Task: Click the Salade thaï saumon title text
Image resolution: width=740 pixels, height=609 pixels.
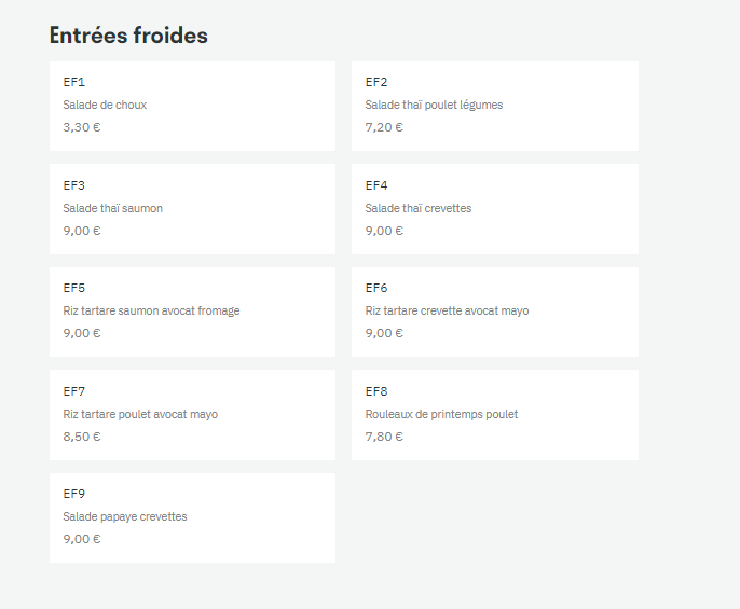Action: click(113, 208)
